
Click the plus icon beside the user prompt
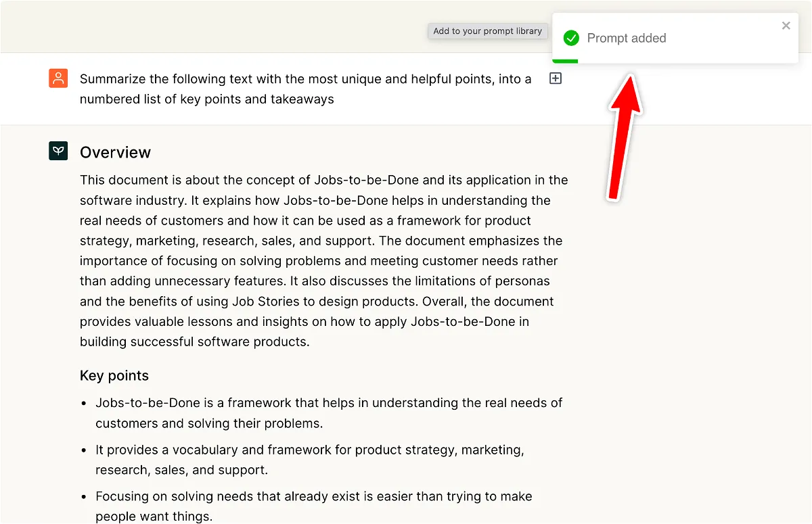555,79
